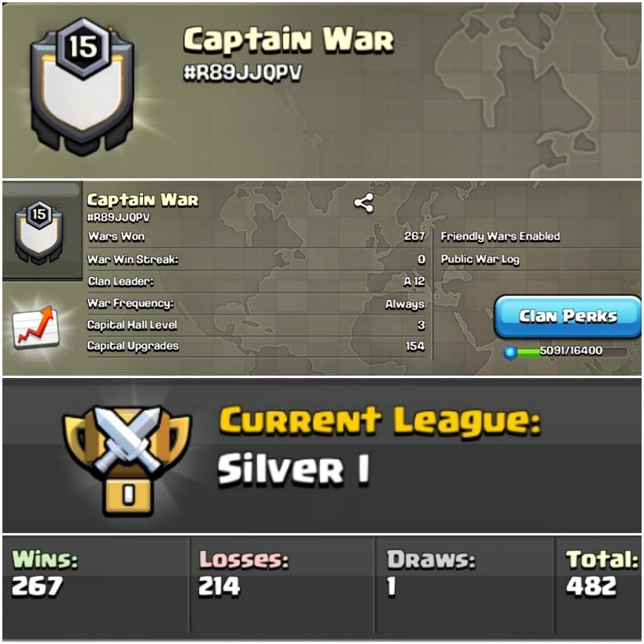Select the large clan tag #R89JJQPV
The image size is (644, 644).
pyautogui.click(x=242, y=73)
